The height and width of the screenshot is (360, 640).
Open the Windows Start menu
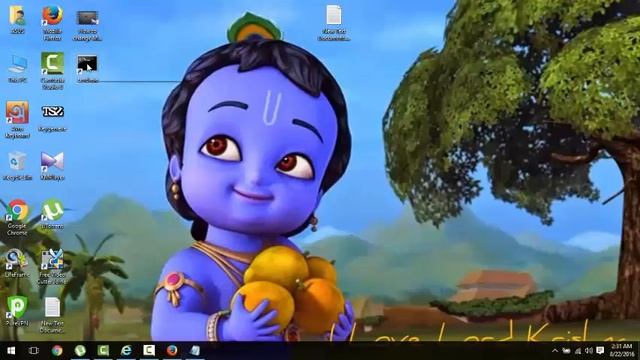click(11, 351)
